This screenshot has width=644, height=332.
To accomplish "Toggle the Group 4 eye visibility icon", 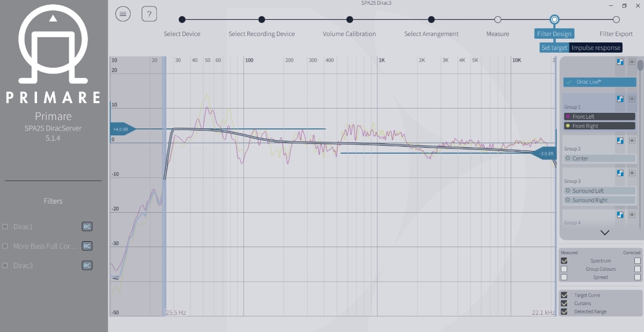I will [x=632, y=215].
